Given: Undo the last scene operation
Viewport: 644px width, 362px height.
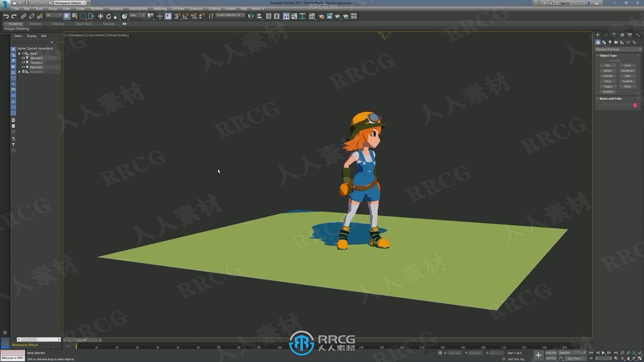Looking at the screenshot, I should coord(6,16).
